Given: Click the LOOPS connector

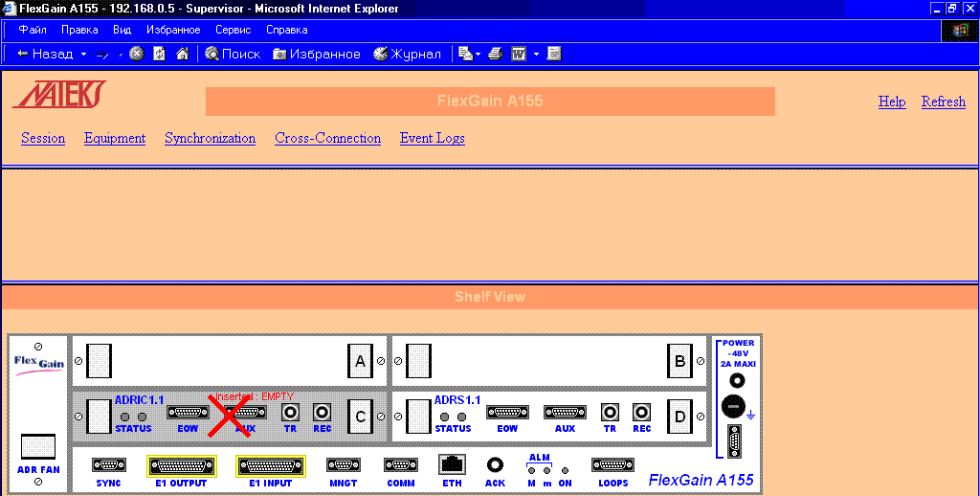Looking at the screenshot, I should tap(612, 464).
